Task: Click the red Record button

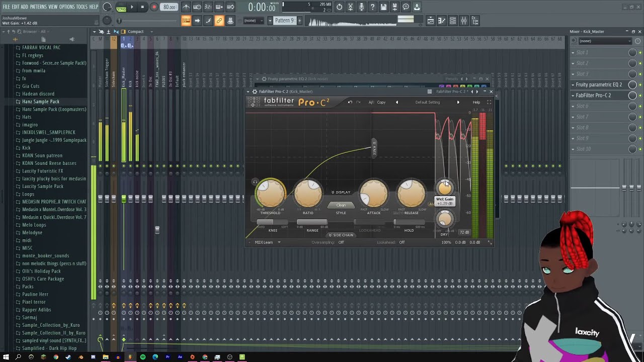Action: tap(154, 7)
